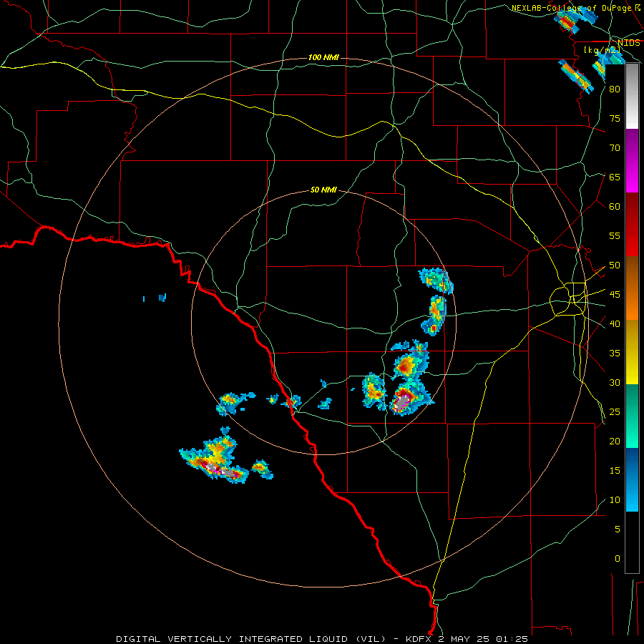Click the "50 NMI" range ring label

pyautogui.click(x=323, y=190)
